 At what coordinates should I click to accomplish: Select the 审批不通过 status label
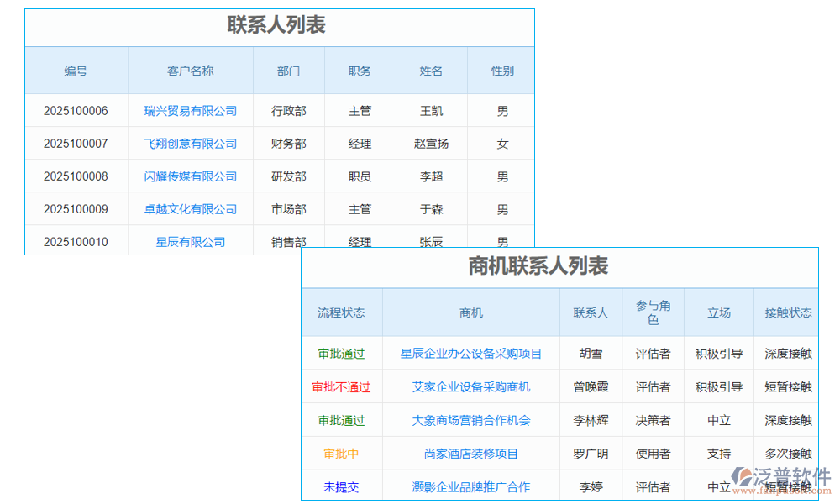(x=342, y=386)
